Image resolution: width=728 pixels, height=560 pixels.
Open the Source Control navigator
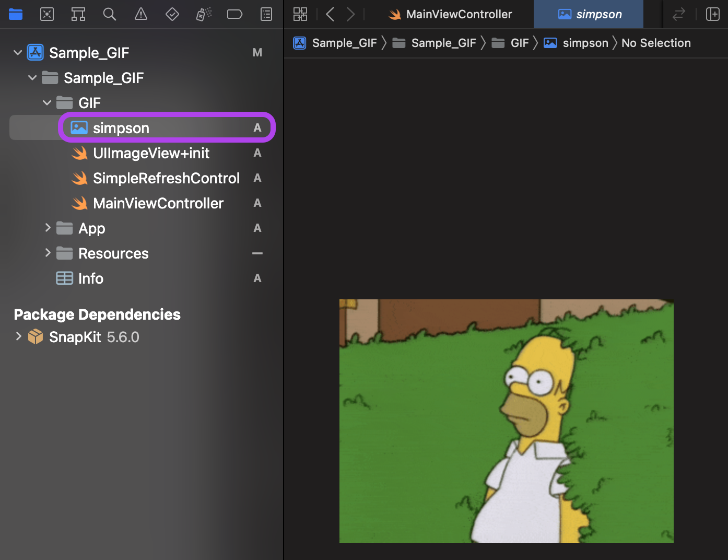point(47,14)
